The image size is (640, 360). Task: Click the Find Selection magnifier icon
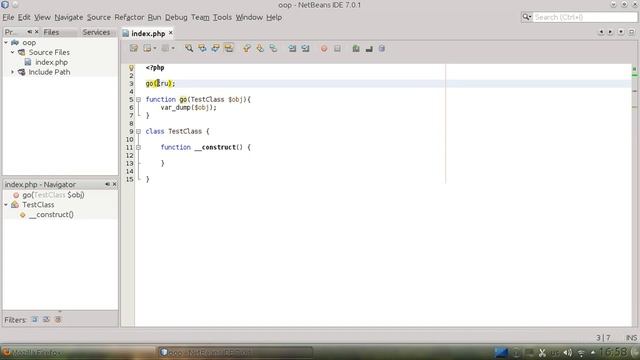[189, 48]
